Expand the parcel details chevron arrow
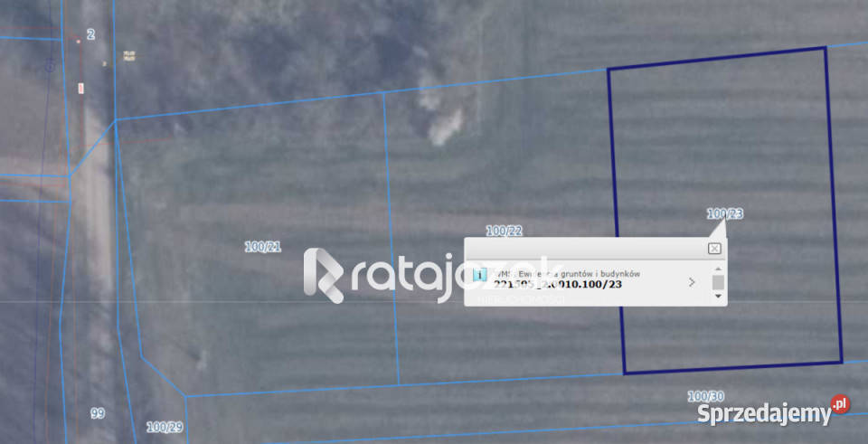This screenshot has width=868, height=444. point(692,281)
